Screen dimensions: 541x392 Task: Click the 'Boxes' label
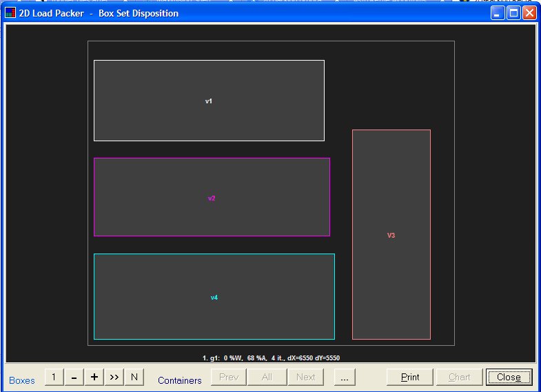tap(22, 380)
